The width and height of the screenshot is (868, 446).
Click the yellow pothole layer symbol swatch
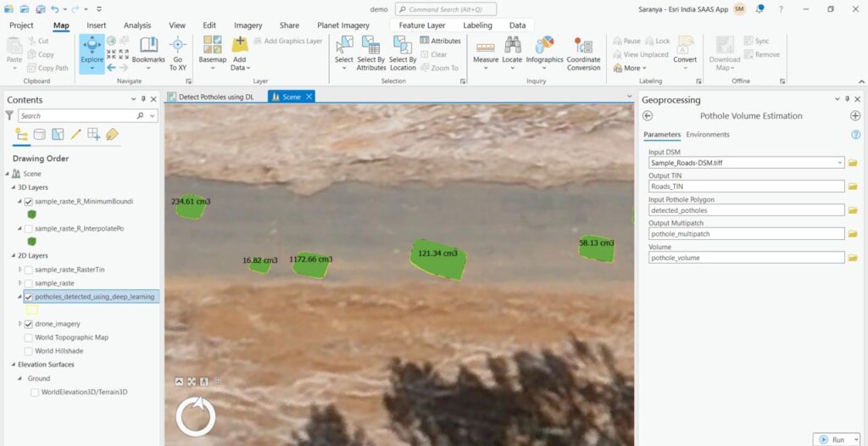pyautogui.click(x=31, y=310)
